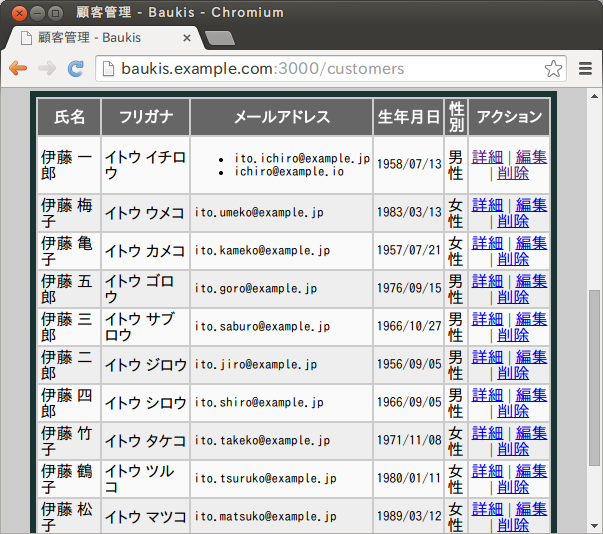Viewport: 603px width, 534px height.
Task: Open 詳細 for 伊藤 五郎
Action: pyautogui.click(x=487, y=281)
